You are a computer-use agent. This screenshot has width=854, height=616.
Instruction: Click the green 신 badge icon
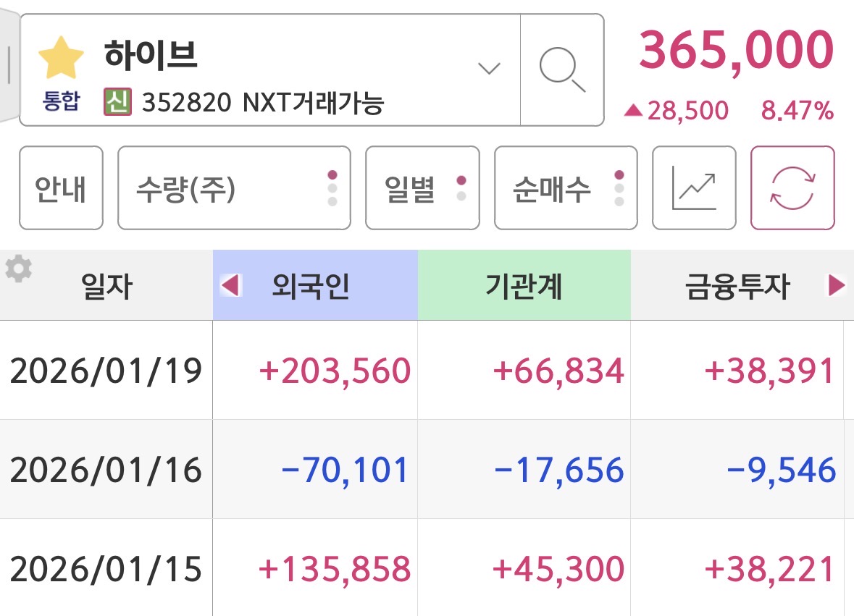[x=117, y=103]
